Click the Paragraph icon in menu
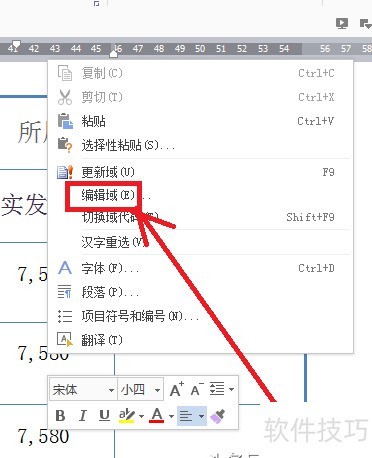 click(64, 292)
